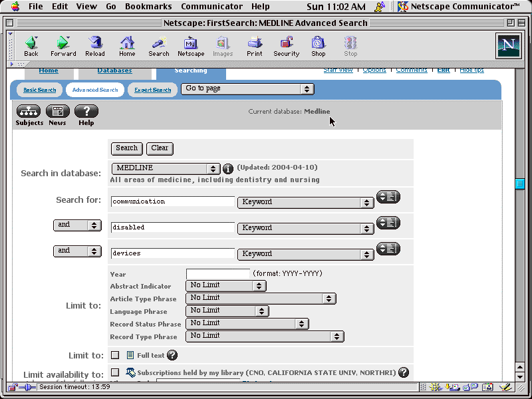The width and height of the screenshot is (532, 399).
Task: Click the Shop toolbar icon
Action: (x=319, y=46)
